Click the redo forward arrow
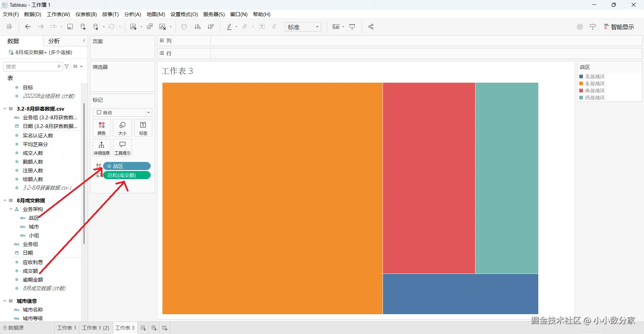The width and height of the screenshot is (644, 334). [x=41, y=27]
